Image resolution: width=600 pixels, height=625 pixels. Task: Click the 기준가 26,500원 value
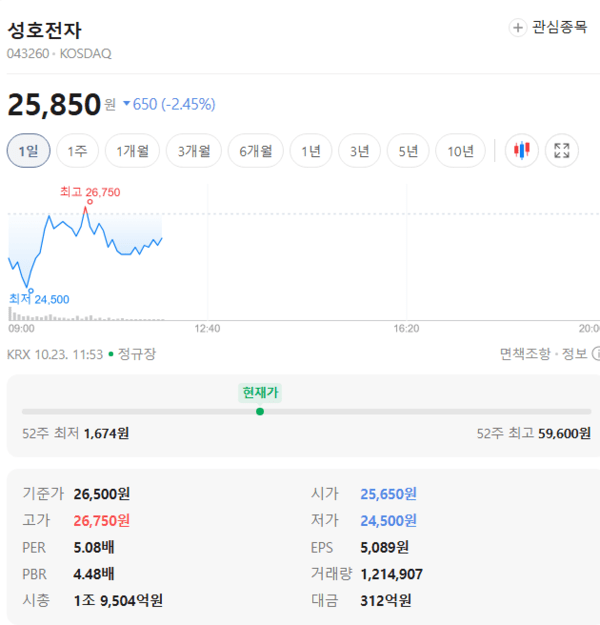[x=102, y=494]
